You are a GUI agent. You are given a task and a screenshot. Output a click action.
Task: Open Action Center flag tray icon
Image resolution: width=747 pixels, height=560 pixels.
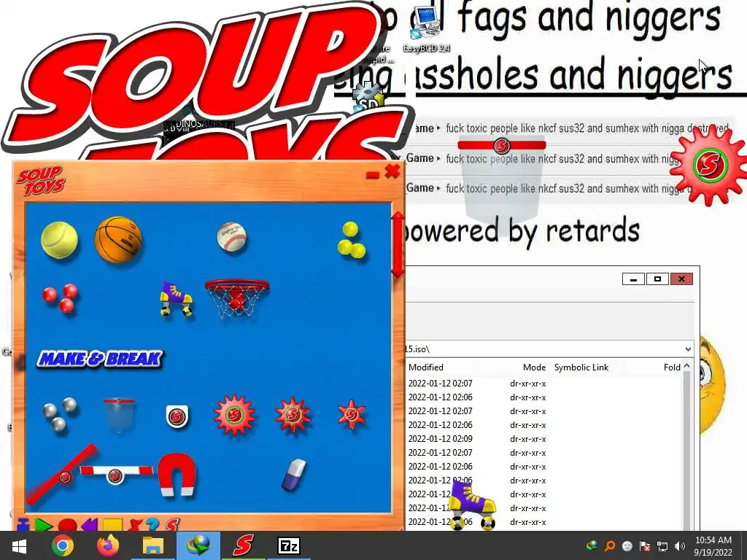(x=645, y=546)
